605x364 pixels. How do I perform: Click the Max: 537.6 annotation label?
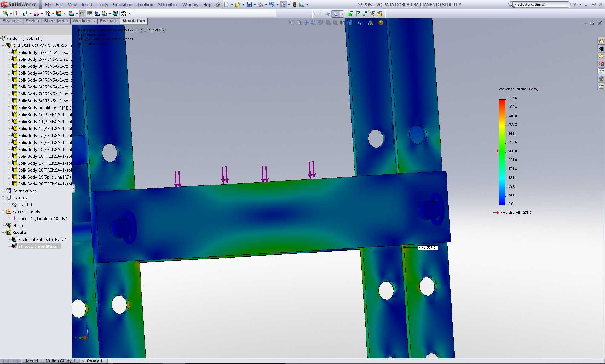(x=428, y=247)
